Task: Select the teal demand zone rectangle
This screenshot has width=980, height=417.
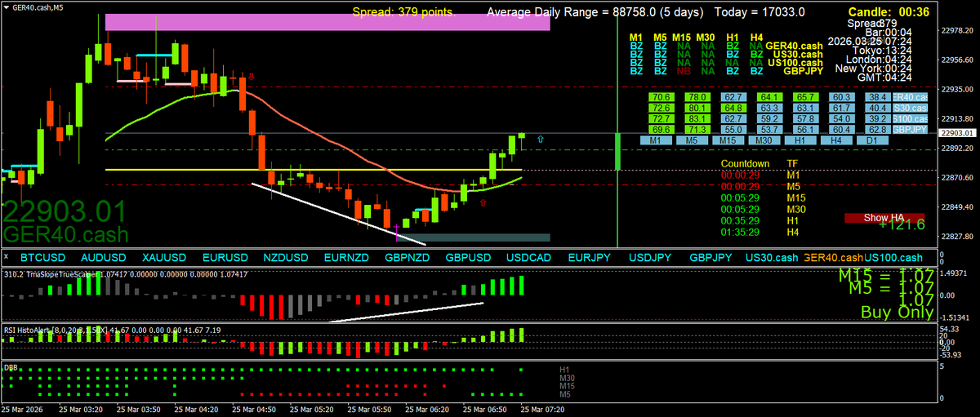Action: [473, 237]
